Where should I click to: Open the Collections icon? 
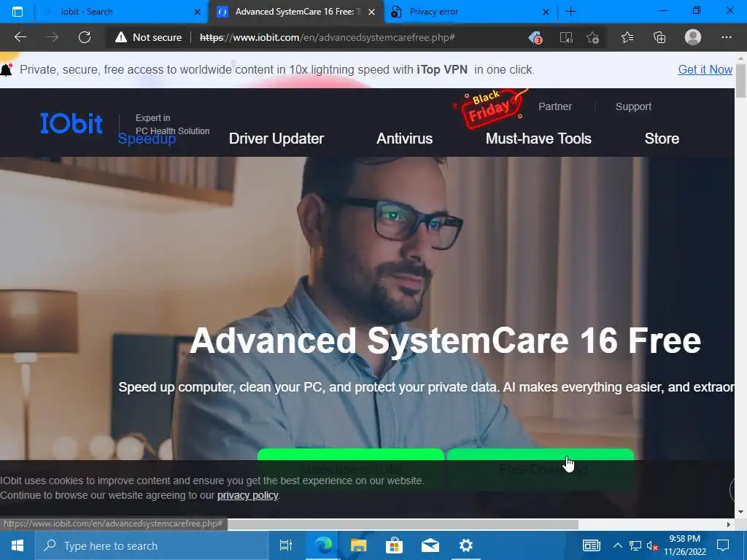coord(659,37)
